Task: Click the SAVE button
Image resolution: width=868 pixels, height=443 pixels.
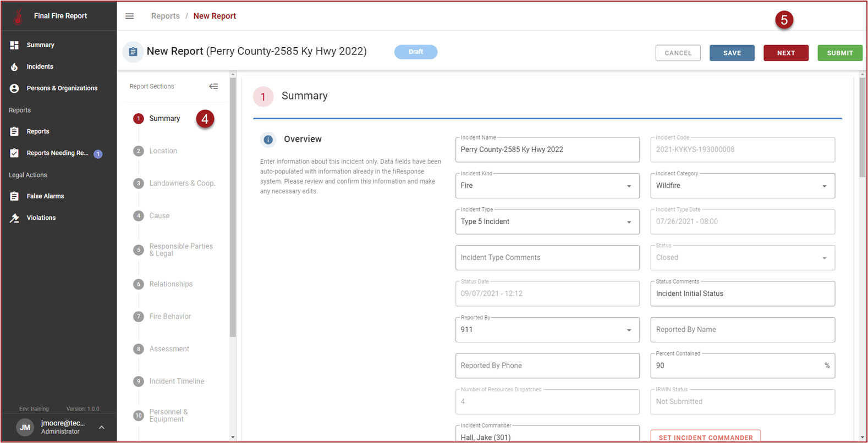Action: point(732,53)
